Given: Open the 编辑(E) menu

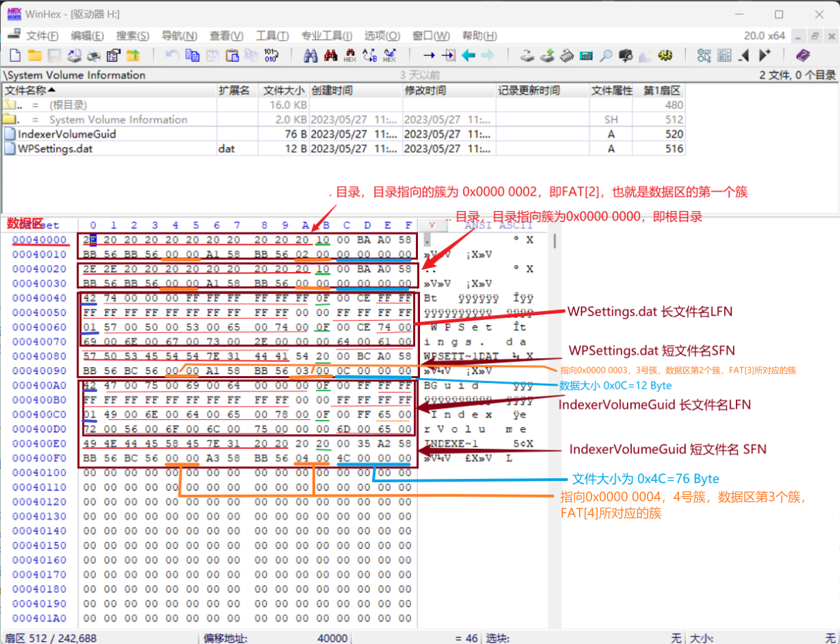Looking at the screenshot, I should [87, 36].
